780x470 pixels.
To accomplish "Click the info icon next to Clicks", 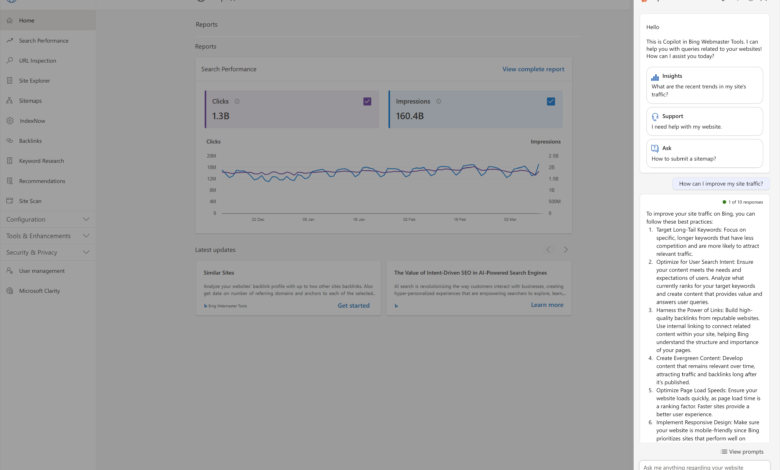I will [237, 101].
